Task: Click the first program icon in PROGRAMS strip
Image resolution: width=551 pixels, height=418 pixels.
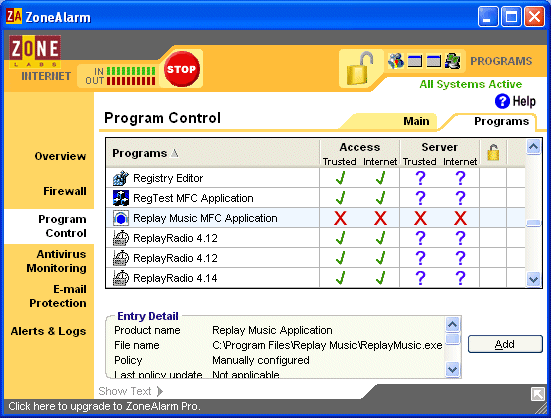Action: click(396, 61)
